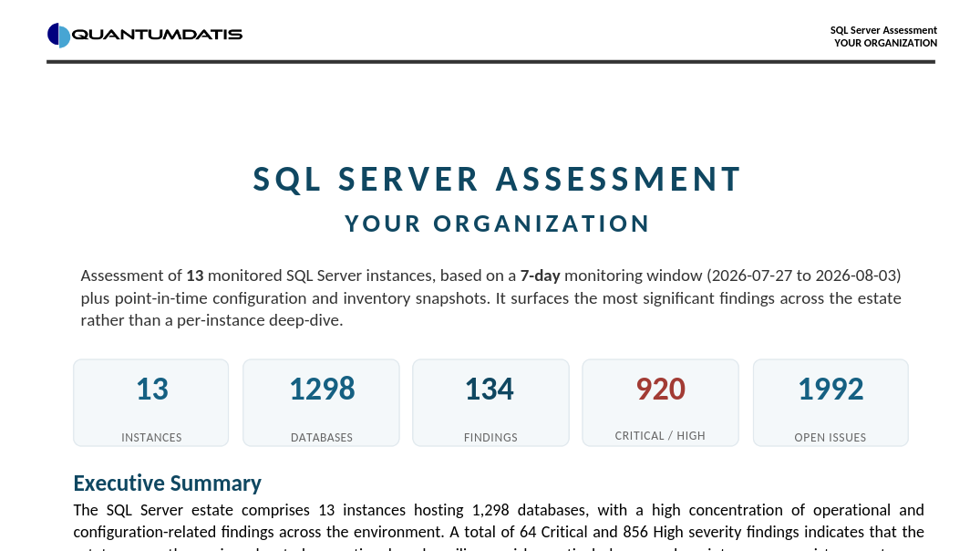Open the 1992 OPEN ISSUES card
Viewport: 980px width, 551px height.
click(830, 403)
